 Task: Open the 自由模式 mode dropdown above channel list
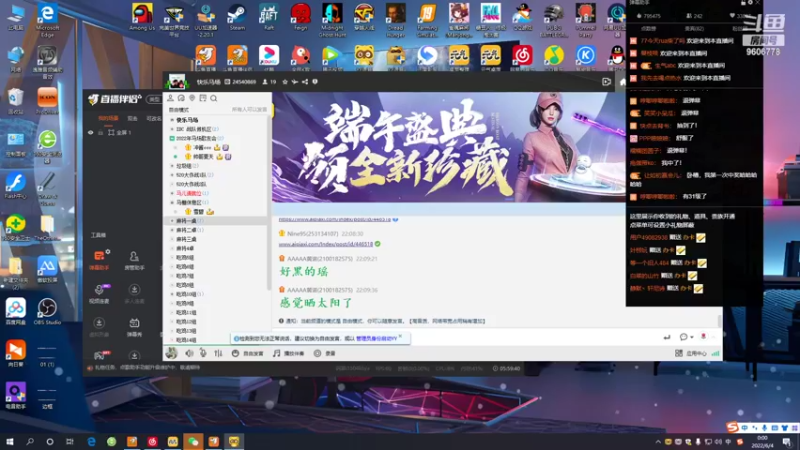pos(179,110)
